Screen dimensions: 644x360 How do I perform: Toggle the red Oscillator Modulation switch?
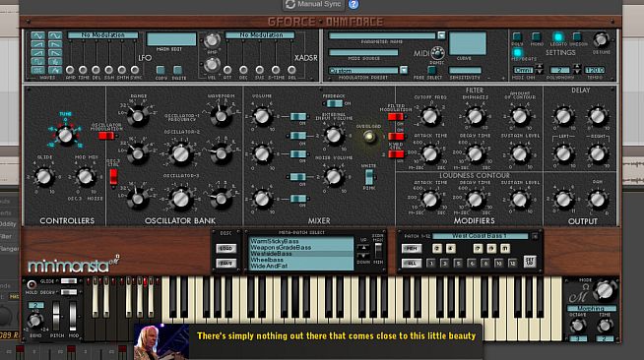[106, 136]
